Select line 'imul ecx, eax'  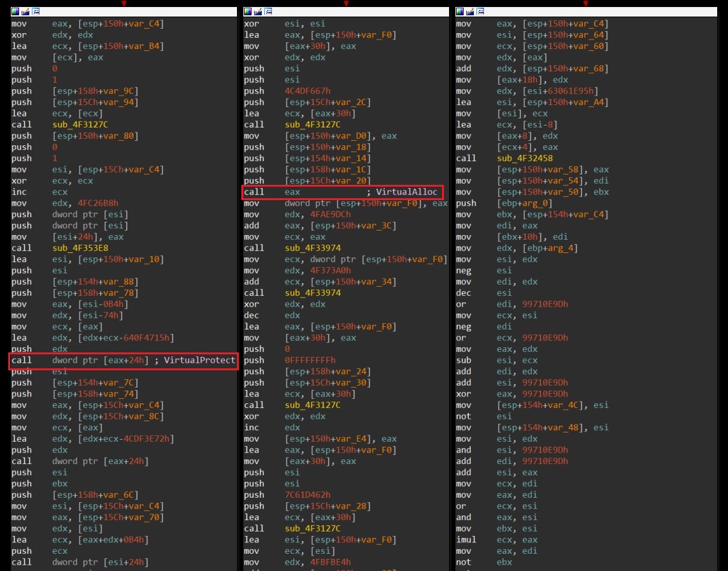(x=497, y=539)
